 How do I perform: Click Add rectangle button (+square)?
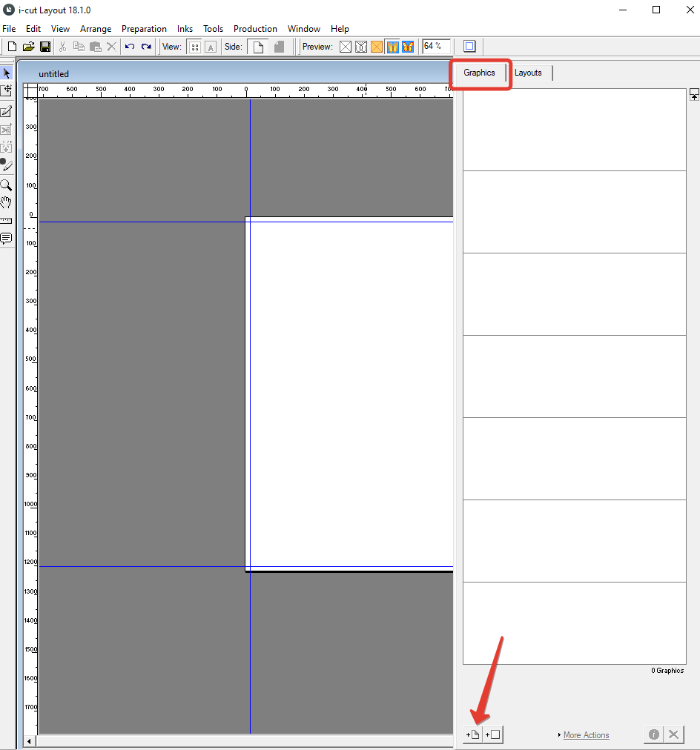coord(493,734)
